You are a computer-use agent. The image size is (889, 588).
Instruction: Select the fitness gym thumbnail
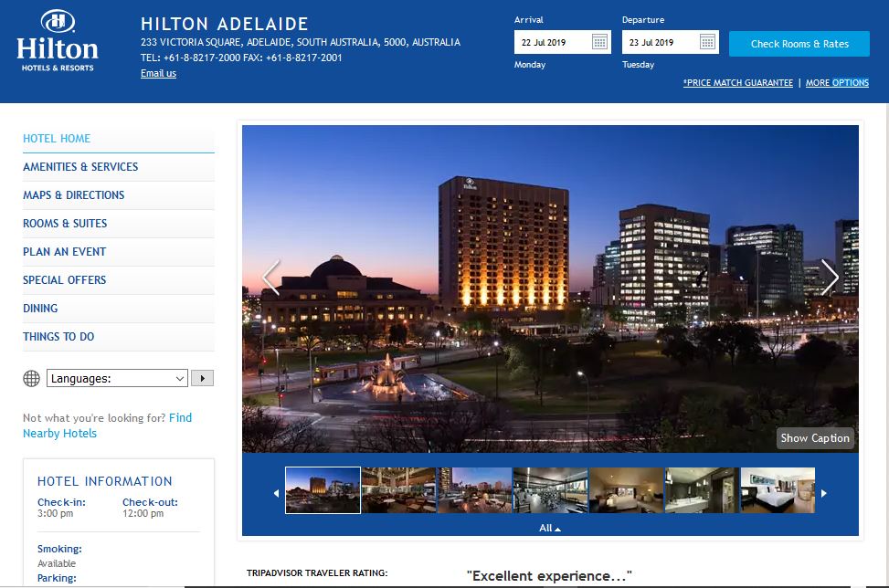[x=551, y=490]
